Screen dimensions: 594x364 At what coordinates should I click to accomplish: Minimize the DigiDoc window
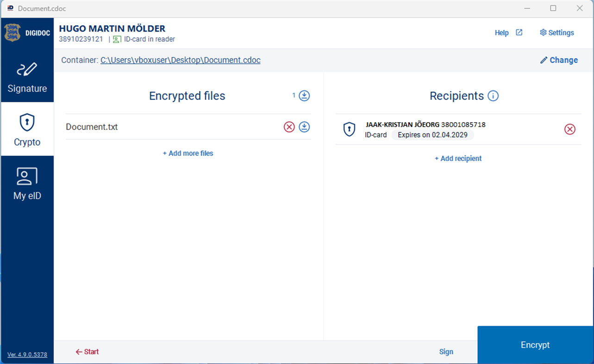point(527,8)
